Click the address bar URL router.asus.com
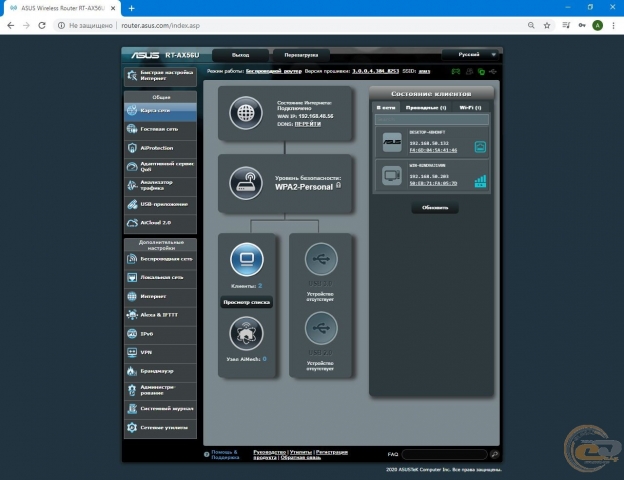The image size is (624, 480). click(x=160, y=25)
